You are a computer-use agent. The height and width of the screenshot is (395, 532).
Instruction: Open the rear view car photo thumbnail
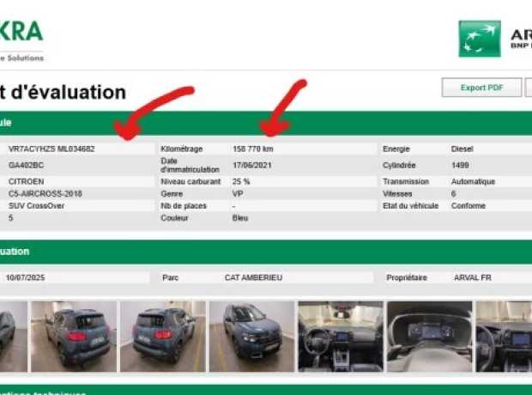click(x=163, y=337)
